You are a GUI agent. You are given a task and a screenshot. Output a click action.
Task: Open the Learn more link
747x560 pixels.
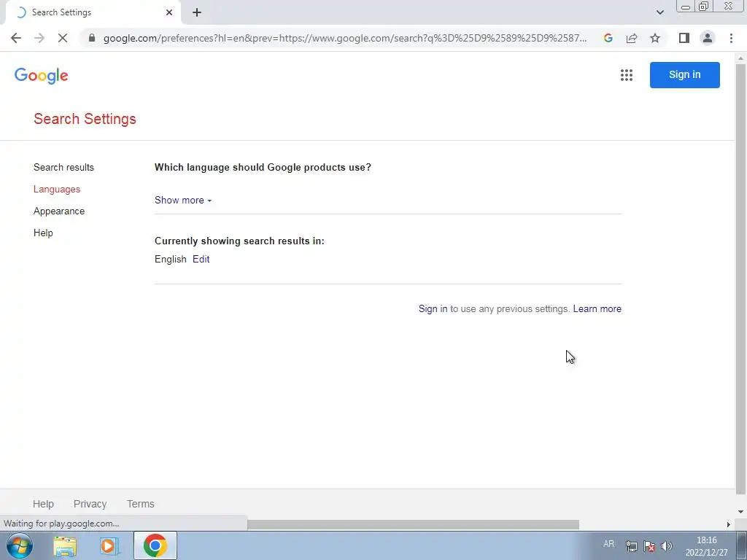pos(597,308)
